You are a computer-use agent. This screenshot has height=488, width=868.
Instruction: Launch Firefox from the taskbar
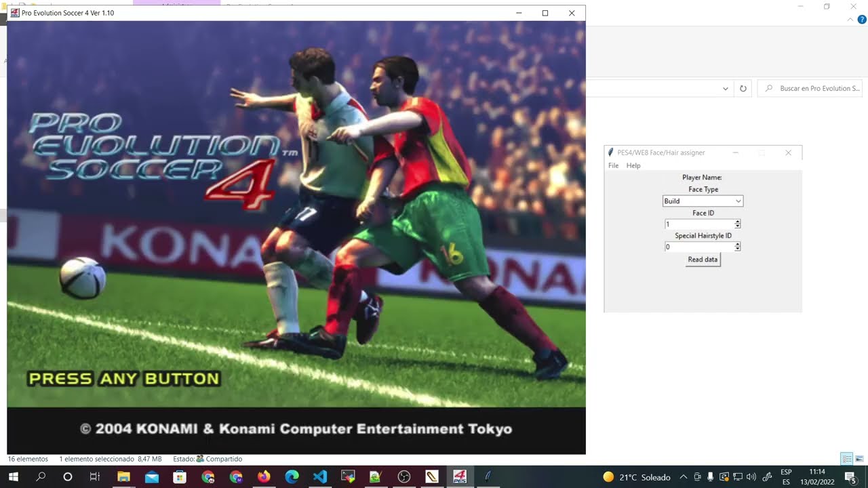[x=264, y=476]
